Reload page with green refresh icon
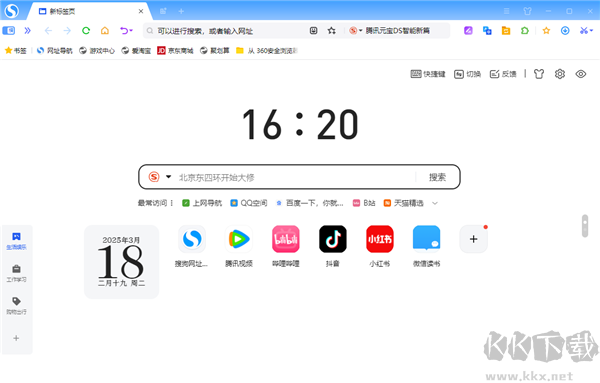600x383 pixels. click(x=86, y=31)
